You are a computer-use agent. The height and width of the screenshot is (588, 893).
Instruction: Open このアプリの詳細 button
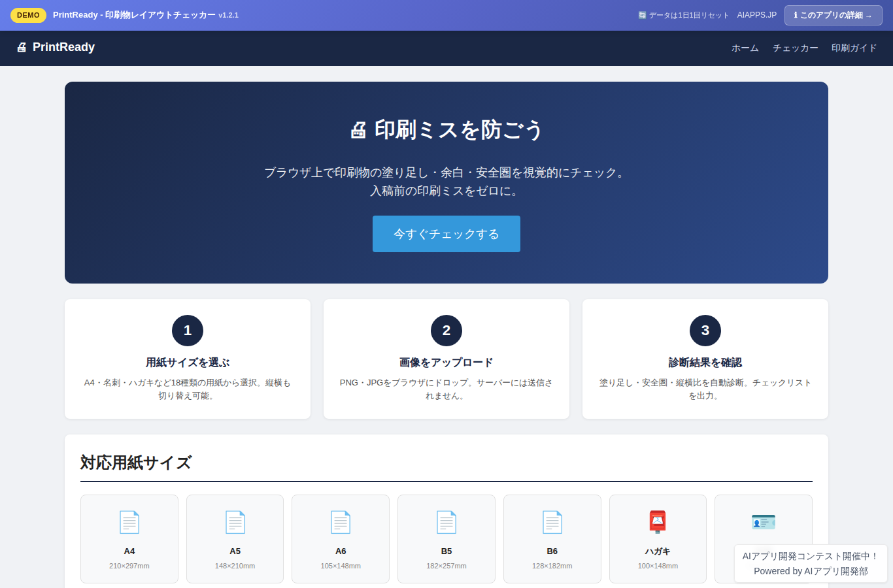(x=834, y=15)
